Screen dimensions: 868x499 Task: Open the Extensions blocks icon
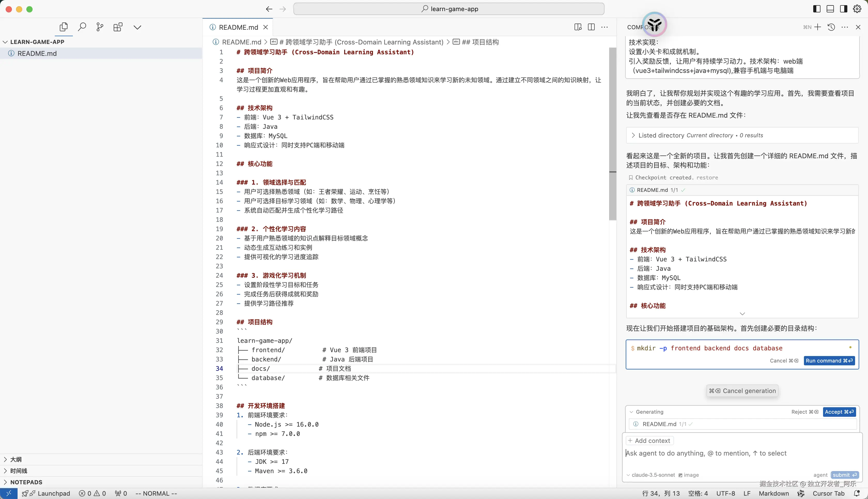pyautogui.click(x=118, y=27)
